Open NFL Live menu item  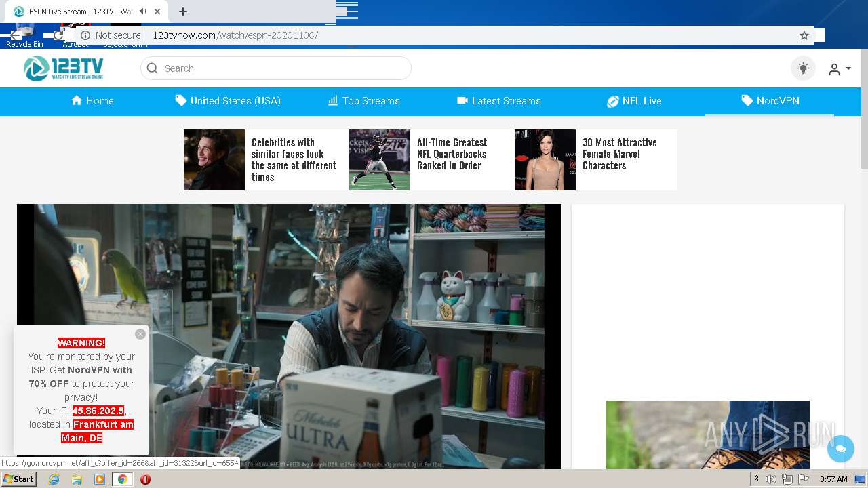tap(634, 101)
